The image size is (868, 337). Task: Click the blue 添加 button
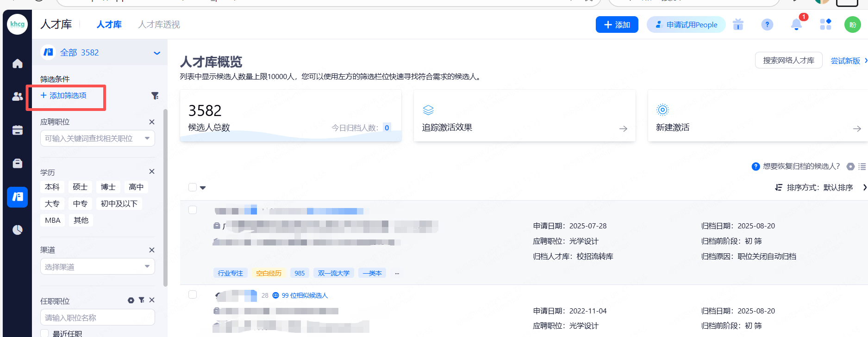(x=617, y=25)
